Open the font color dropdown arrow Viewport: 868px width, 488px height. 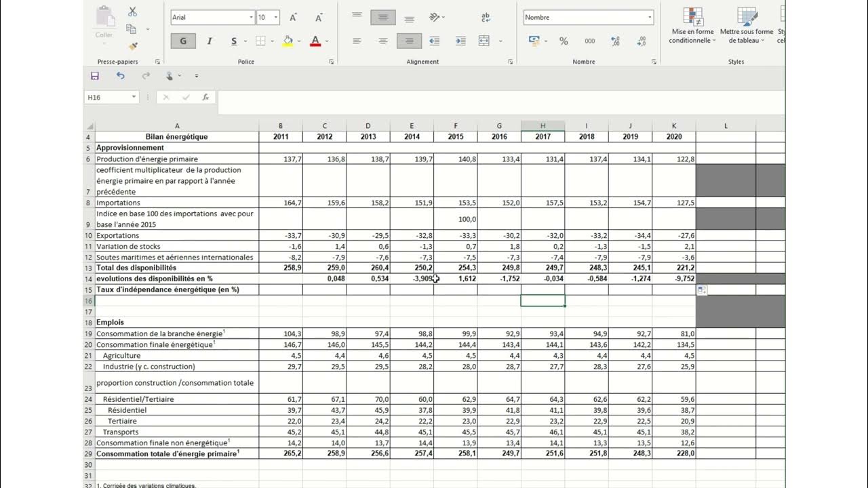coord(326,41)
